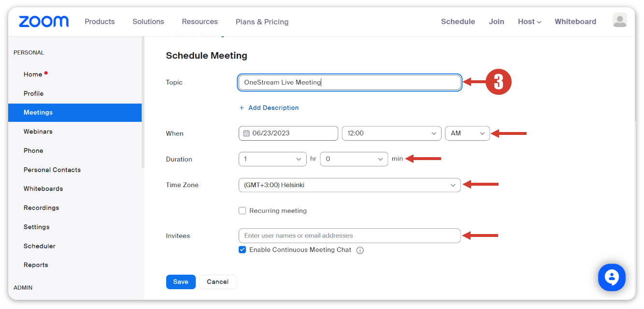
Task: Uncheck Enable Continuous Meeting Chat
Action: click(x=243, y=250)
